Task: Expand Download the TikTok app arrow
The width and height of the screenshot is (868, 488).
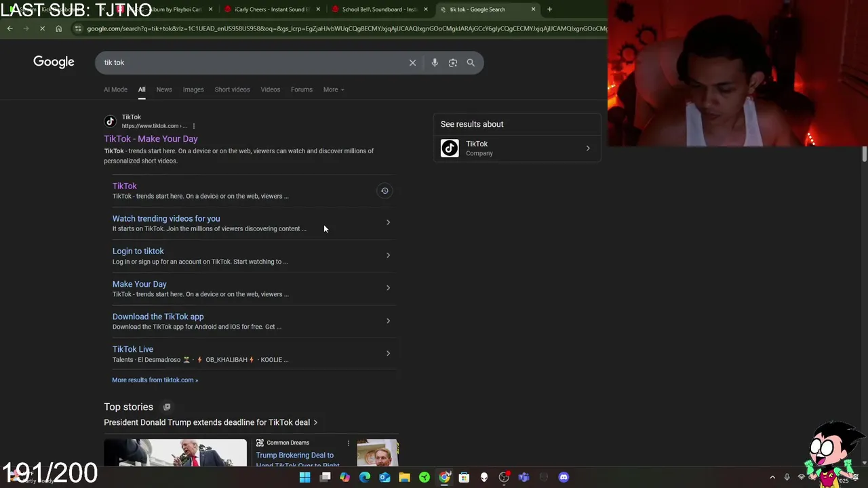Action: (x=388, y=321)
